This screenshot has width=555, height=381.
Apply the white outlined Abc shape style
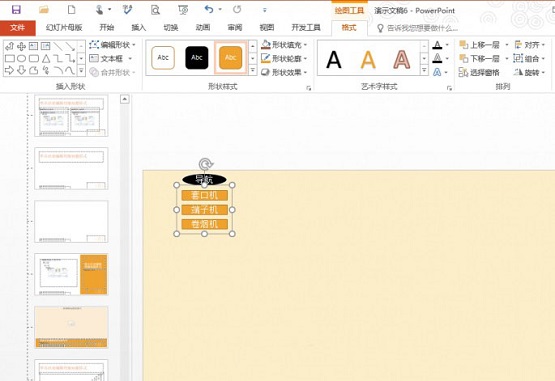coord(163,57)
